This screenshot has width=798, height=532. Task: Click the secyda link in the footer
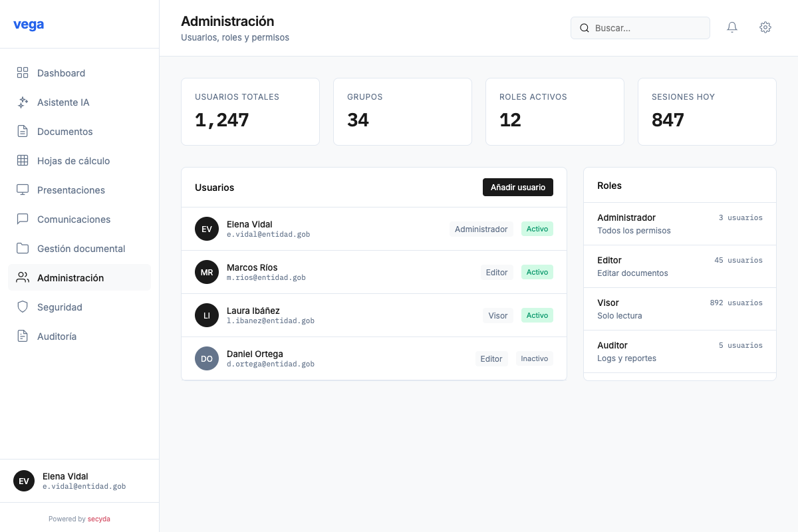(99, 519)
